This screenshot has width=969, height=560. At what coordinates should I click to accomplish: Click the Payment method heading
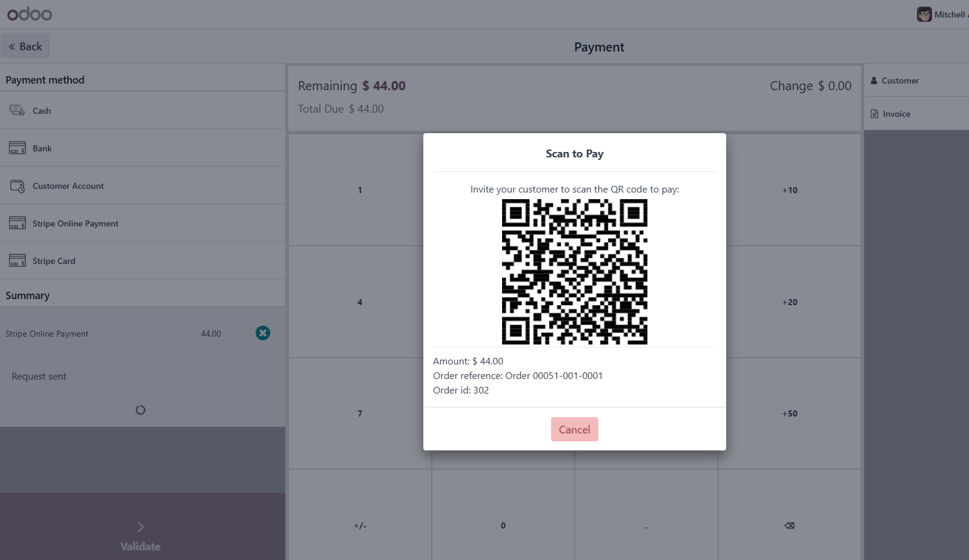coord(45,80)
